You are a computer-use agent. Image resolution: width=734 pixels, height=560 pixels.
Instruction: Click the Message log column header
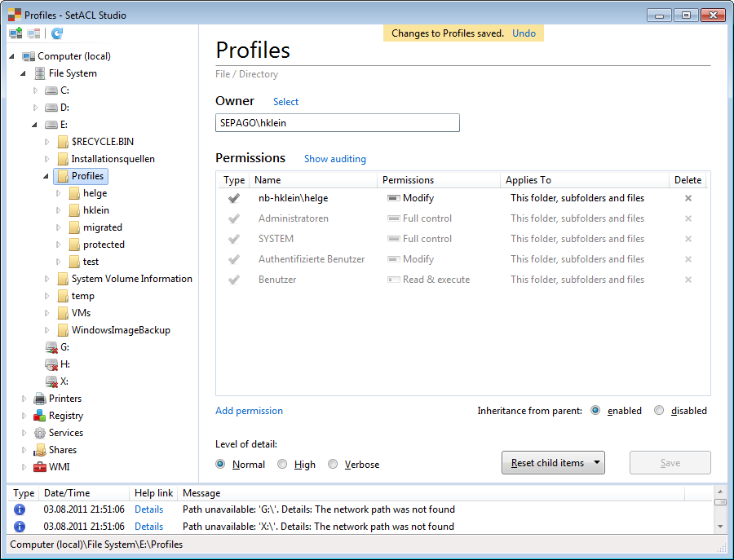click(431, 493)
